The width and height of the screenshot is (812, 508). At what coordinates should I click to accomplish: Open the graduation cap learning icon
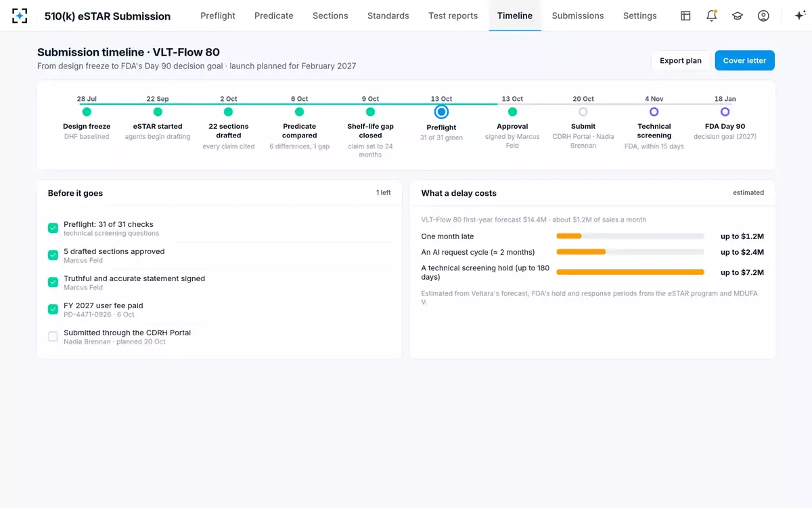tap(738, 16)
